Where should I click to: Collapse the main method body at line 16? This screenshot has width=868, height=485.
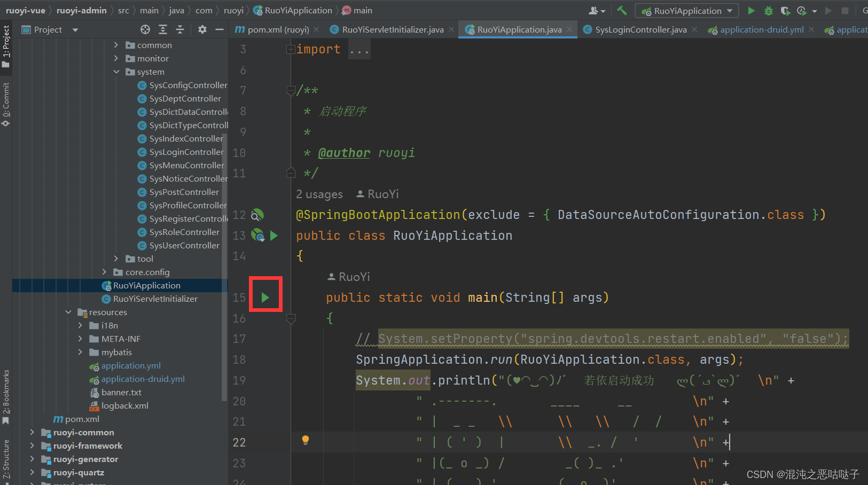[291, 319]
